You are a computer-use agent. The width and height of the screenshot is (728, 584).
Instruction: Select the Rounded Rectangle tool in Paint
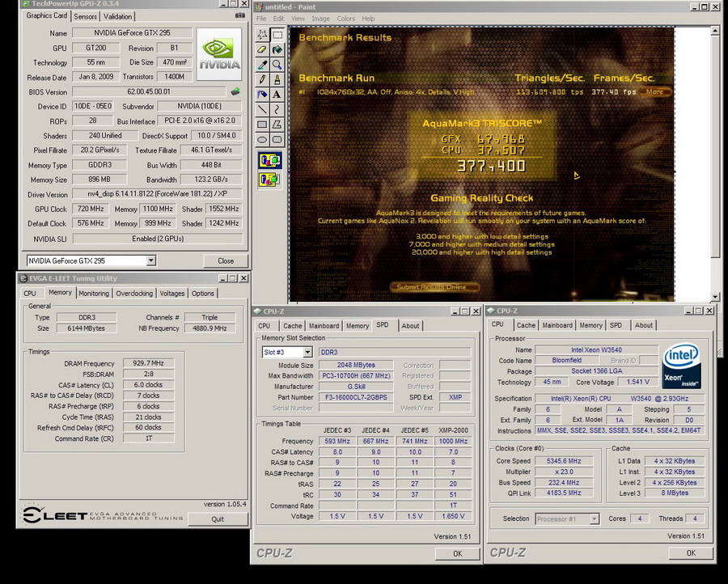coord(277,139)
